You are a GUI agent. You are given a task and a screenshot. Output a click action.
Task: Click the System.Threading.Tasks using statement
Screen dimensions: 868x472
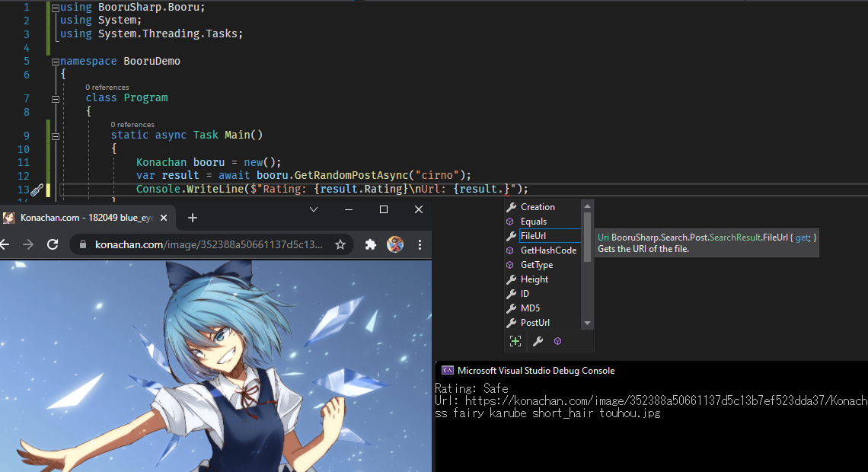pyautogui.click(x=151, y=33)
